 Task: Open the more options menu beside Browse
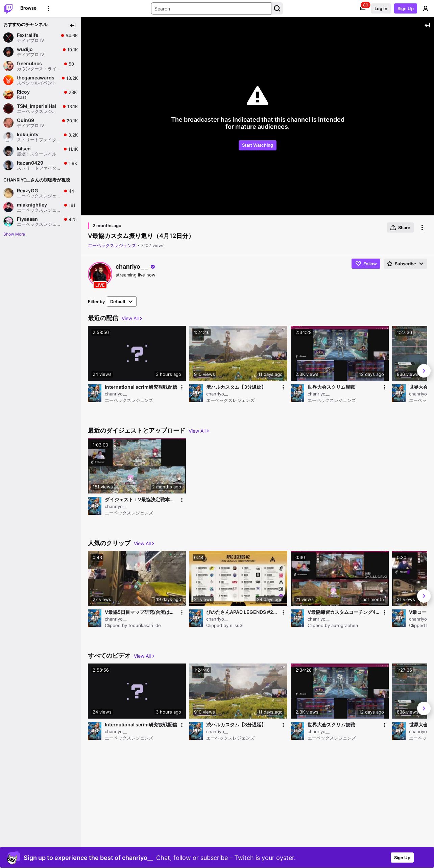click(x=48, y=8)
